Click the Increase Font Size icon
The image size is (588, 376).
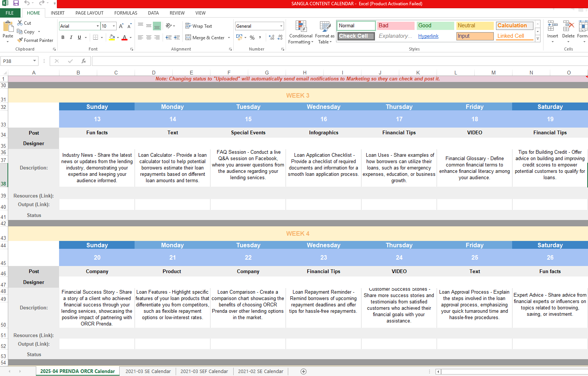[121, 26]
